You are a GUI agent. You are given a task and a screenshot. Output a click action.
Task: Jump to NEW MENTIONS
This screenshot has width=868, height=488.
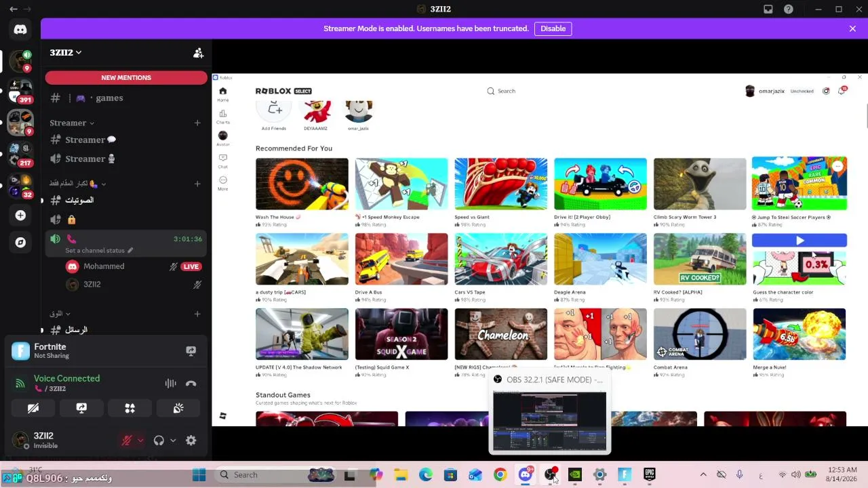tap(126, 78)
